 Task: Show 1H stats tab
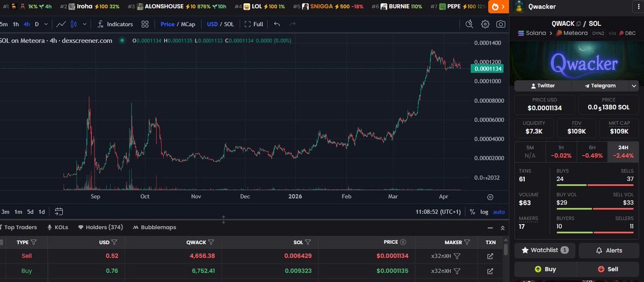(561, 152)
